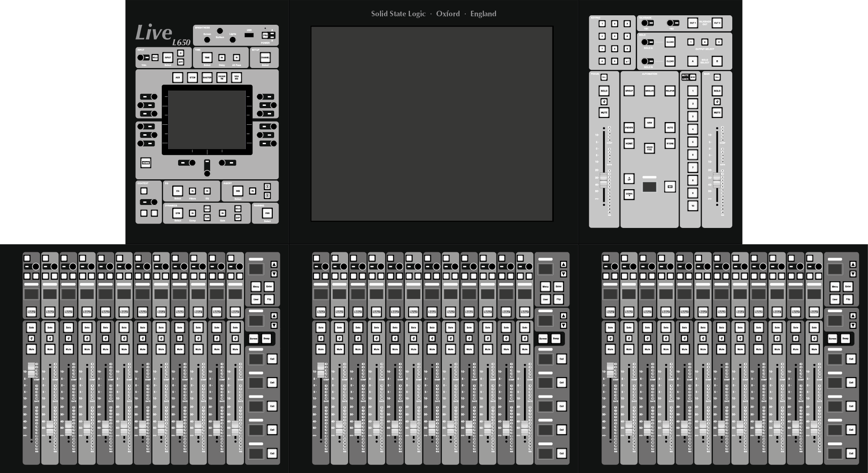Click the USB port
The width and height of the screenshot is (868, 473).
click(x=249, y=35)
